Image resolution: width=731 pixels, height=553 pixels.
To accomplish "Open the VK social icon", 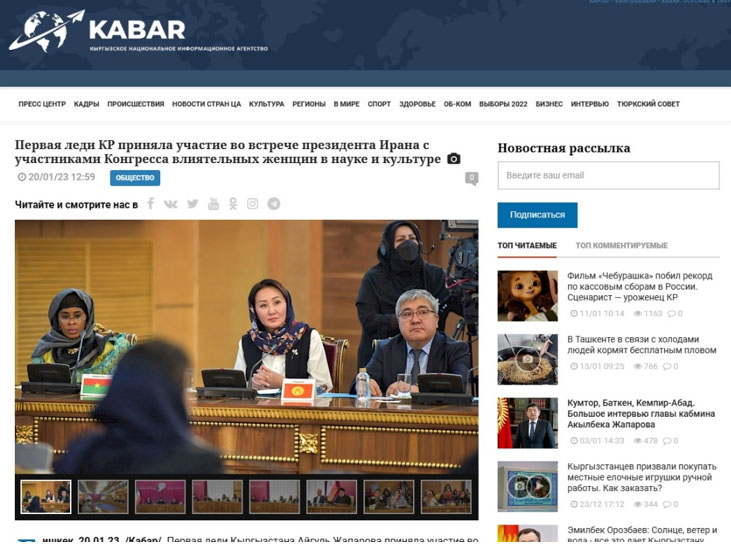I will [x=171, y=204].
